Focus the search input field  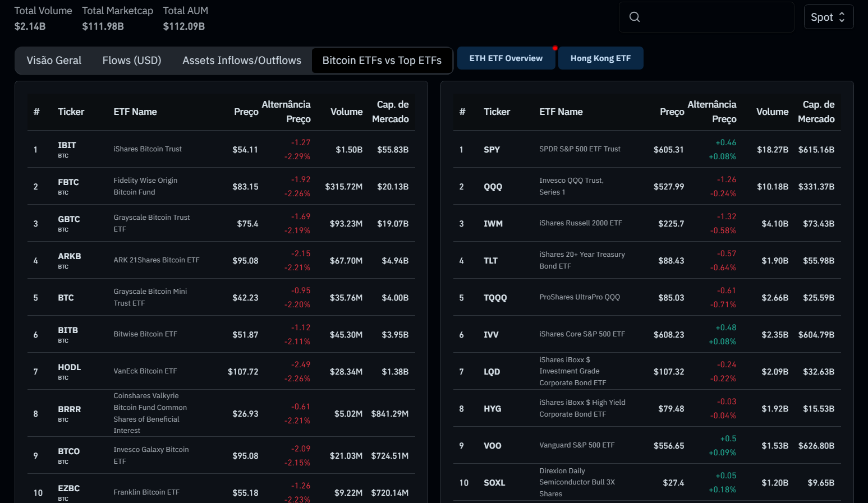click(x=706, y=17)
